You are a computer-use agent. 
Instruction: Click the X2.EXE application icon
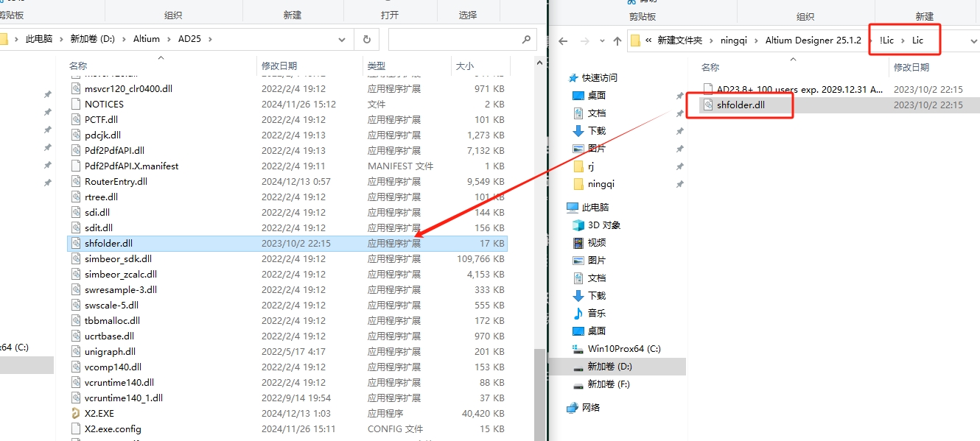point(75,413)
